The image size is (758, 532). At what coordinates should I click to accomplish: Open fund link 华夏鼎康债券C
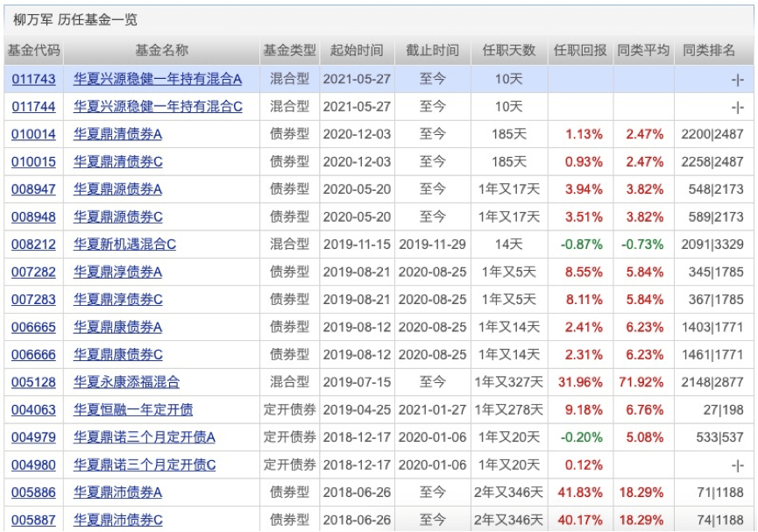click(x=118, y=354)
